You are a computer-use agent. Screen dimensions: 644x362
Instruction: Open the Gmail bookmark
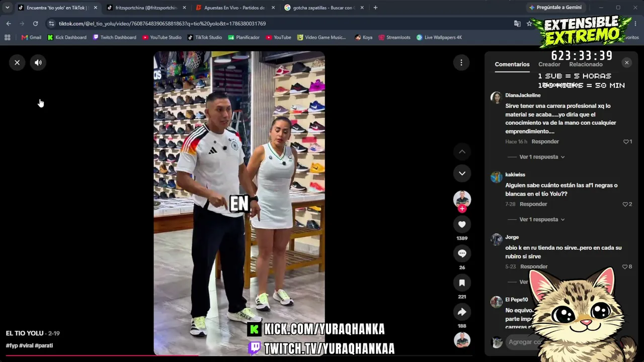[31, 37]
